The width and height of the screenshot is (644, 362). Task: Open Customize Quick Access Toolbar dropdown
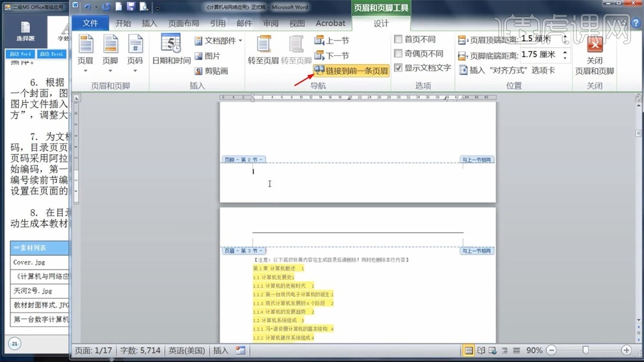coord(157,8)
